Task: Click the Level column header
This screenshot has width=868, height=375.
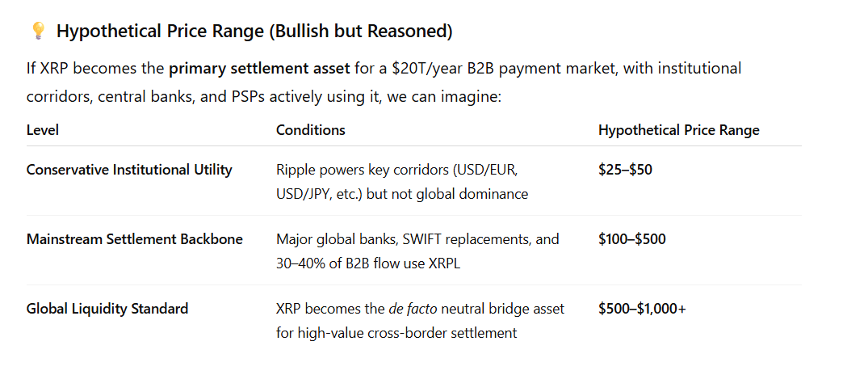Action: pyautogui.click(x=42, y=130)
